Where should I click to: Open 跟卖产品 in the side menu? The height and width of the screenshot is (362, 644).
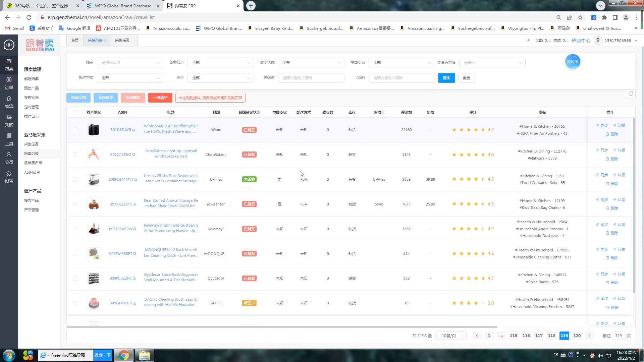(x=32, y=88)
